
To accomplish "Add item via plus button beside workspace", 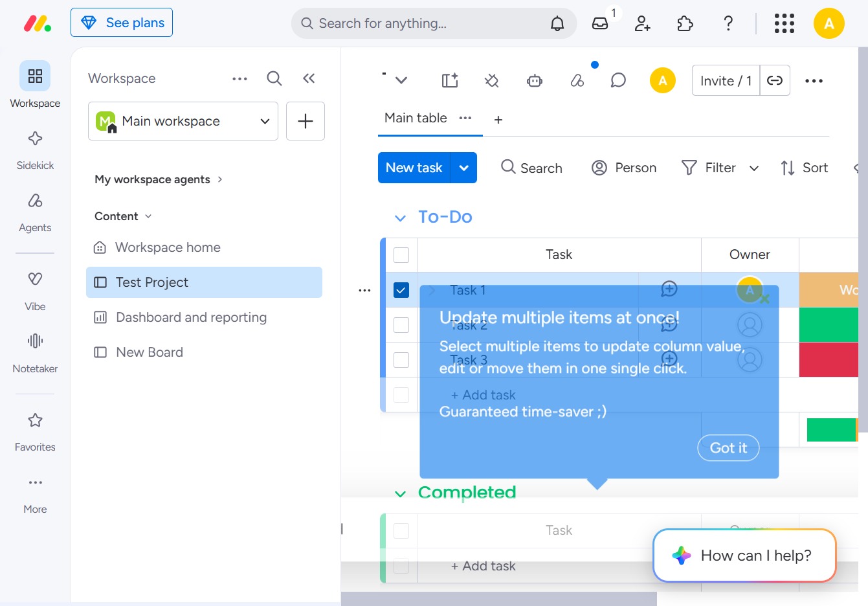I will 306,121.
